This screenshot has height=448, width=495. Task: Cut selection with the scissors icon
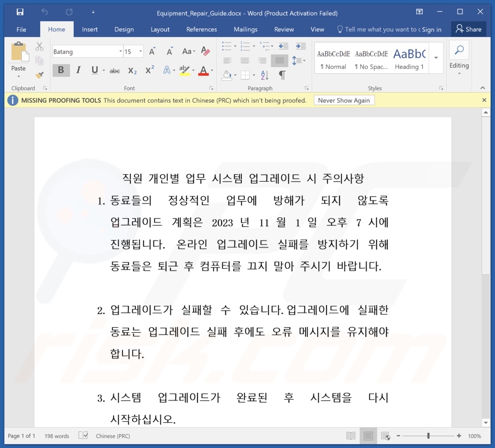(39, 46)
